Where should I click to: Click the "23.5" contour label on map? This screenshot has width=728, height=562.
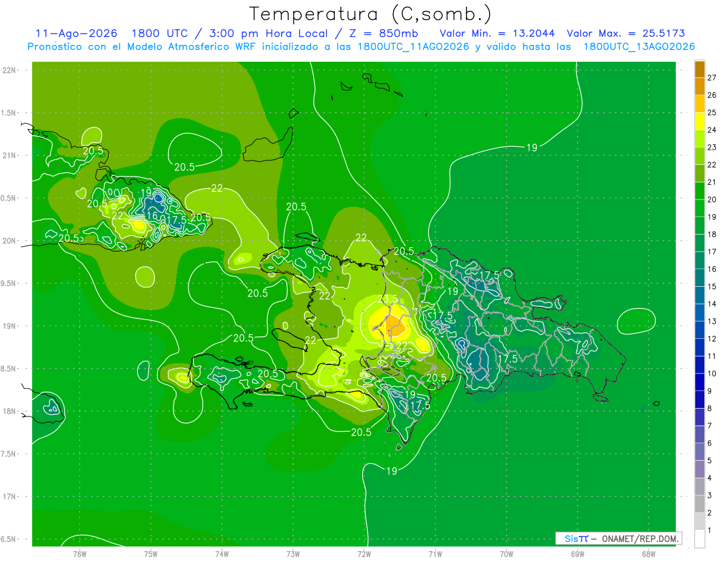coord(388,299)
